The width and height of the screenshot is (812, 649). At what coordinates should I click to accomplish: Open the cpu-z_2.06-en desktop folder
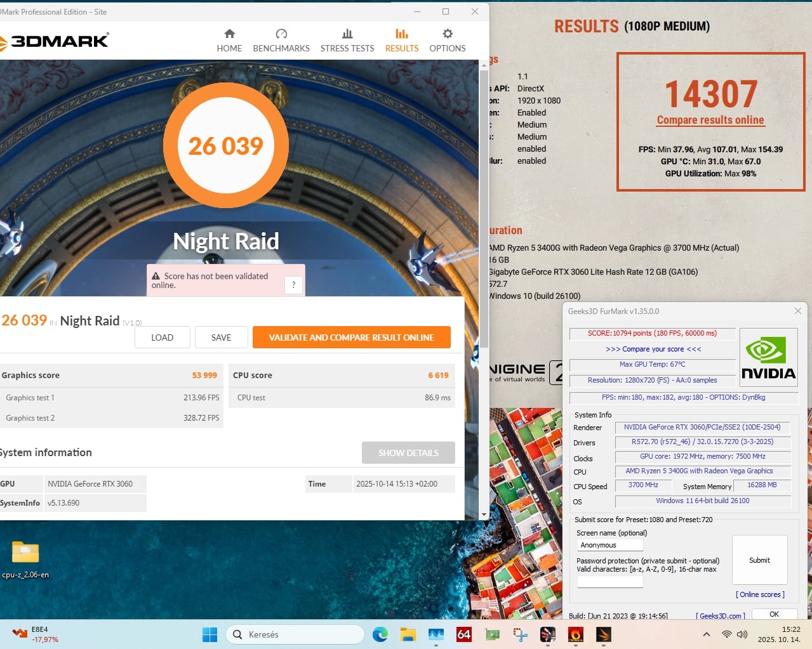pyautogui.click(x=25, y=560)
